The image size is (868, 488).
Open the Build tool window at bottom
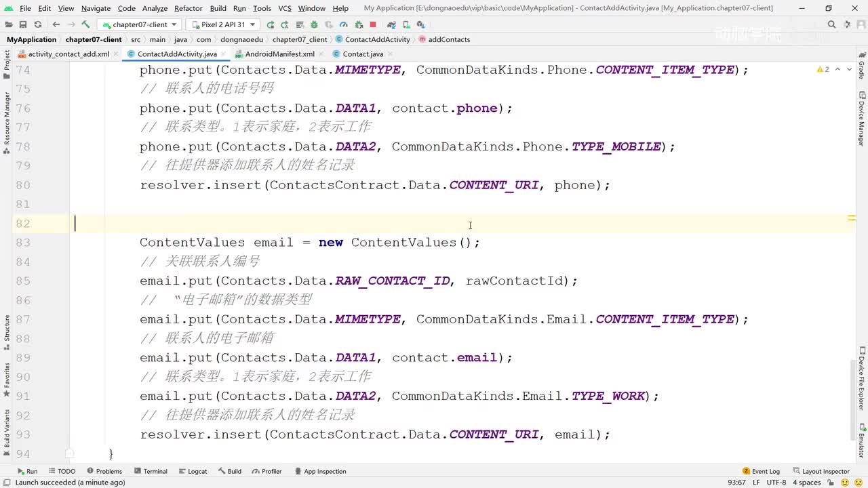pos(229,471)
